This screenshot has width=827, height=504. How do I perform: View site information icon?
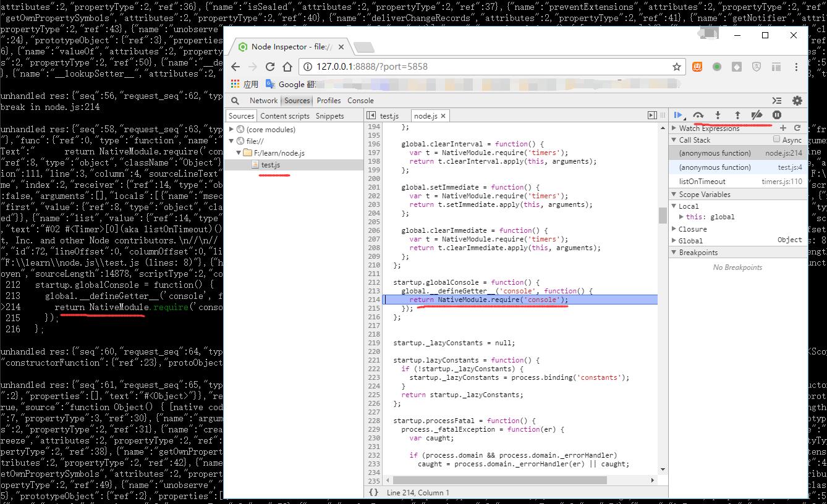[308, 67]
